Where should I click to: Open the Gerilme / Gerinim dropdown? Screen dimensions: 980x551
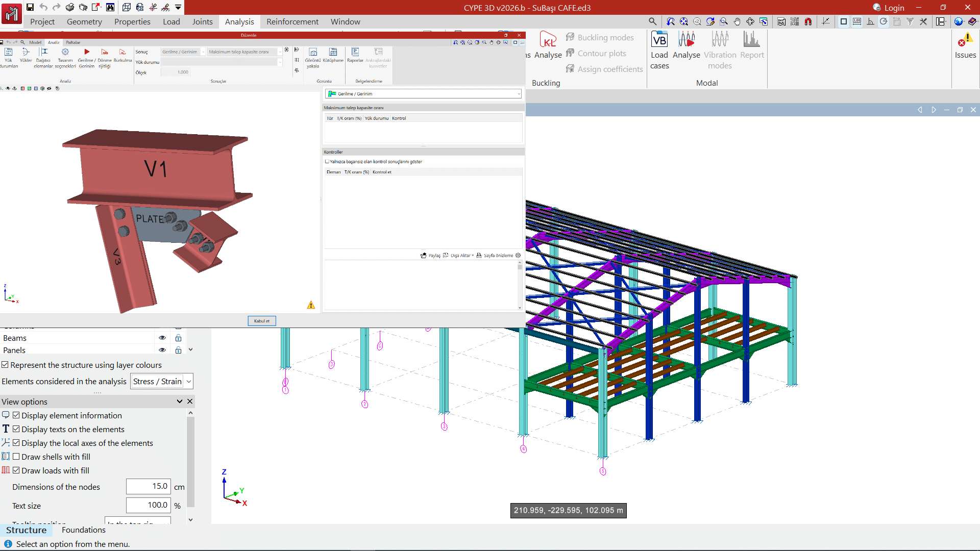click(423, 94)
